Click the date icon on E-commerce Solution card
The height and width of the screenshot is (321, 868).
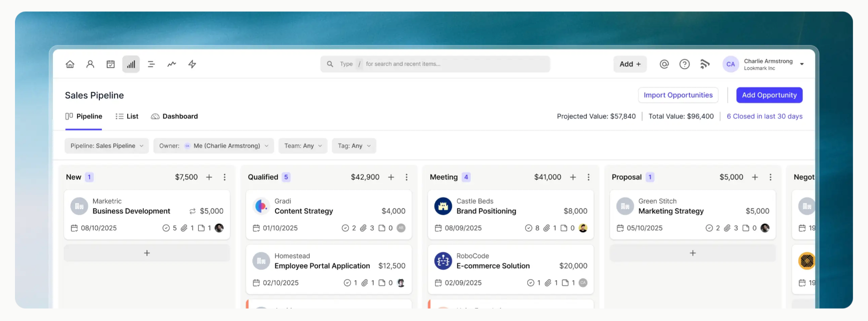tap(438, 283)
